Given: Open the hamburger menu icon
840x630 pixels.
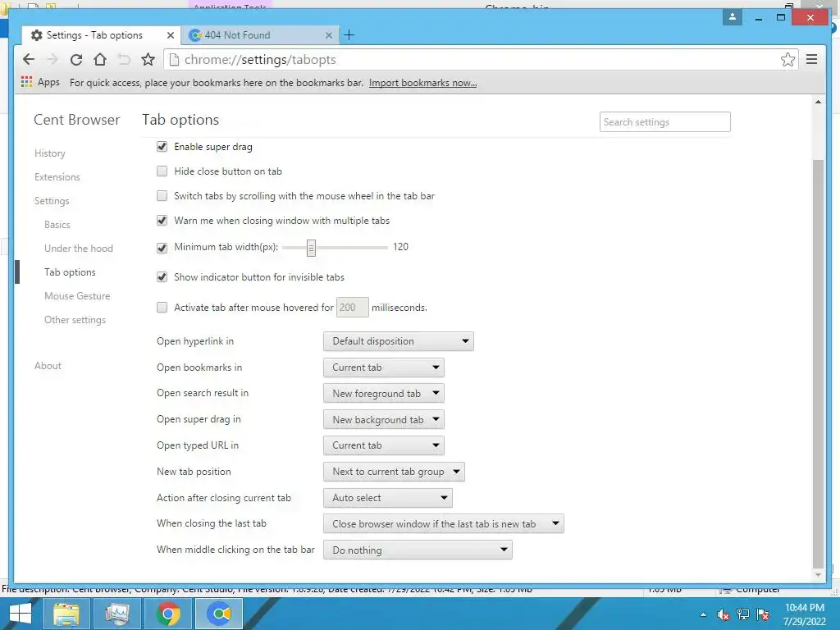Looking at the screenshot, I should point(811,59).
